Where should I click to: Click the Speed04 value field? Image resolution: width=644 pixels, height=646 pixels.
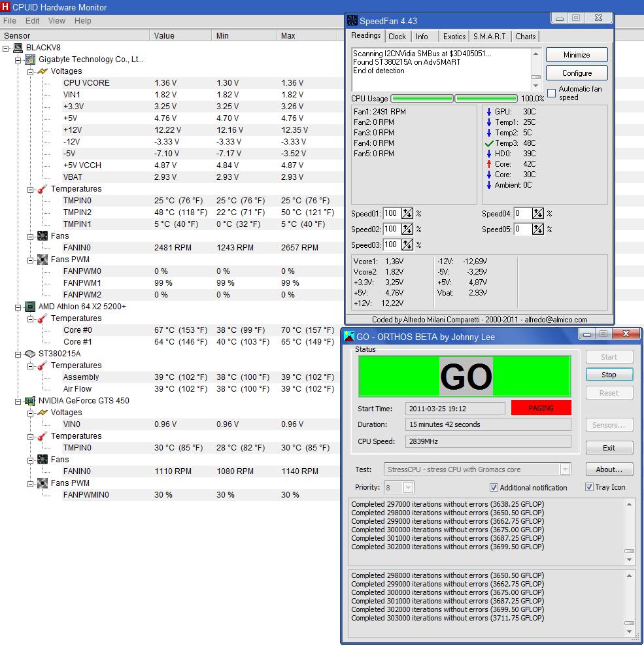pos(522,213)
